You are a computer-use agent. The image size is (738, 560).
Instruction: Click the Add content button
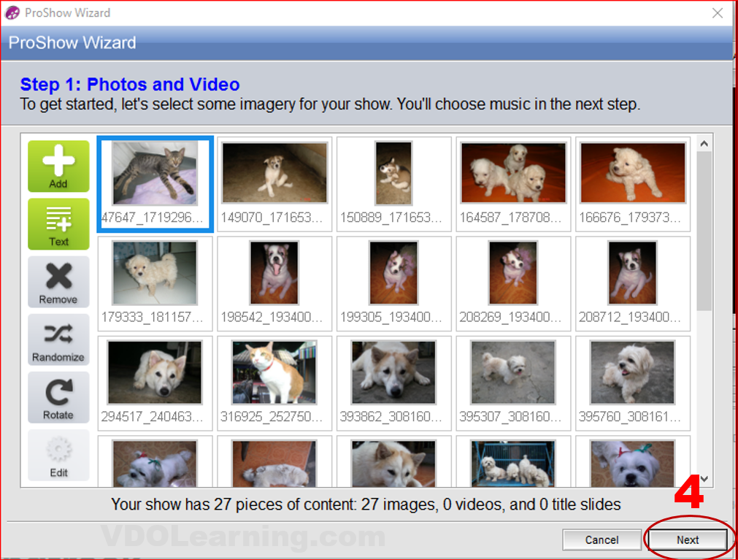click(x=58, y=166)
